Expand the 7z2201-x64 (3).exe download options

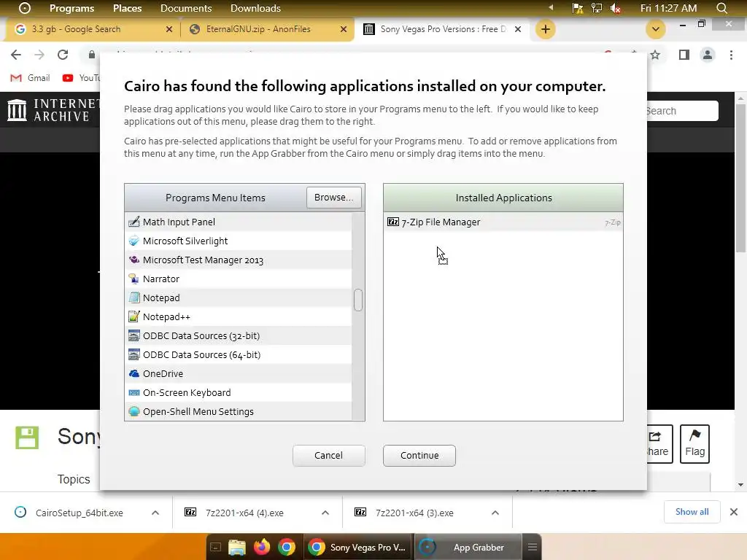(x=495, y=513)
